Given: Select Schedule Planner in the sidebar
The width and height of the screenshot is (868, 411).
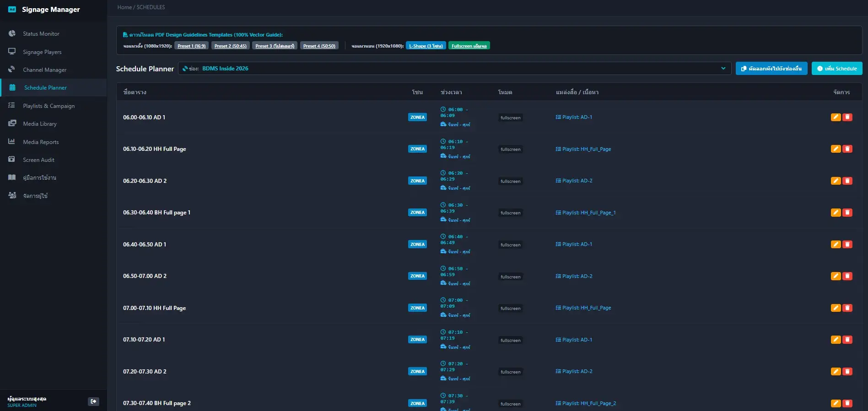Looking at the screenshot, I should pyautogui.click(x=54, y=87).
